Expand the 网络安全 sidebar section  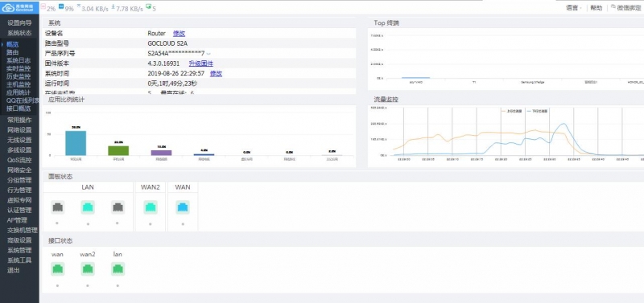tap(19, 170)
